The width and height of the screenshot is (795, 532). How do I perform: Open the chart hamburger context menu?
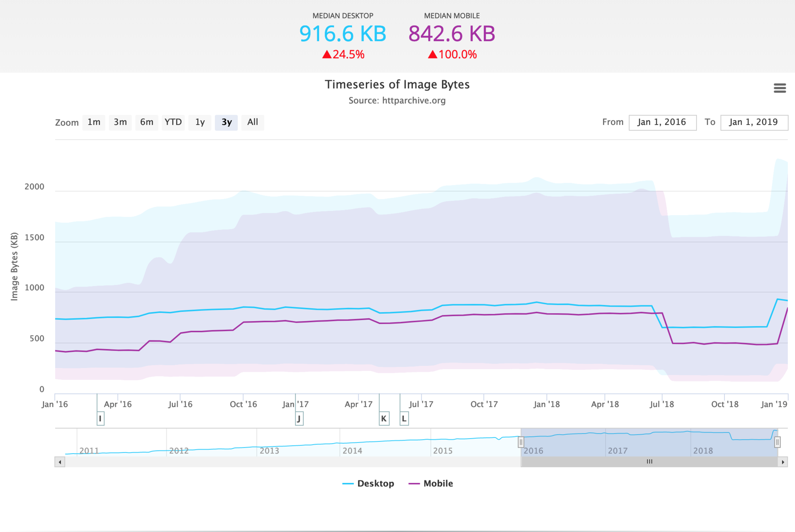pyautogui.click(x=779, y=88)
